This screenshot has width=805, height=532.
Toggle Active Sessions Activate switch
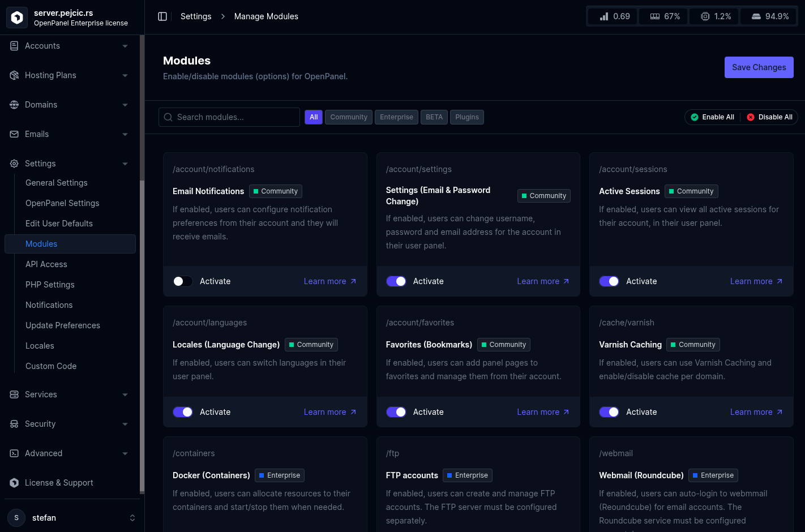click(x=609, y=281)
